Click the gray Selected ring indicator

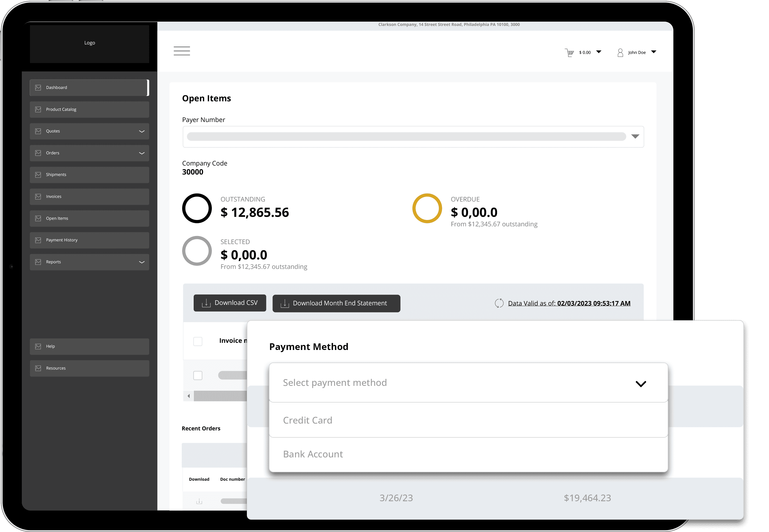[x=197, y=251]
